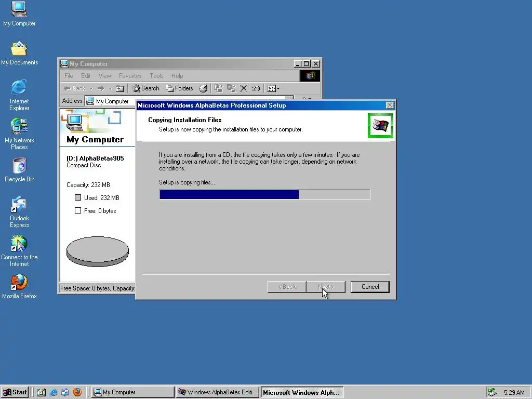Image resolution: width=532 pixels, height=399 pixels.
Task: Open File menu in My Computer
Action: [69, 76]
